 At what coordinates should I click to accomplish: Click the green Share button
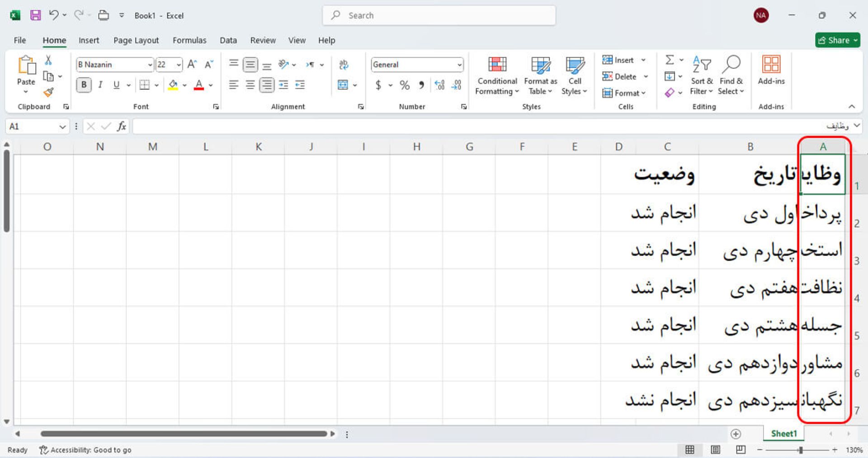pos(837,40)
